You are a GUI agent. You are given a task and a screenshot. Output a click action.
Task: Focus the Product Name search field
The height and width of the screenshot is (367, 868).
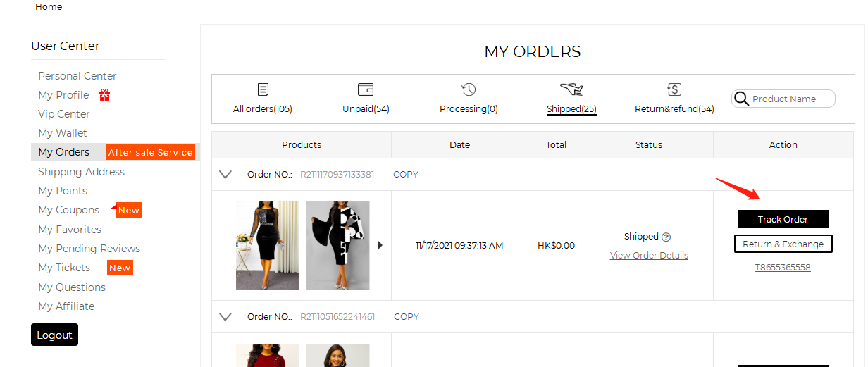pyautogui.click(x=791, y=99)
